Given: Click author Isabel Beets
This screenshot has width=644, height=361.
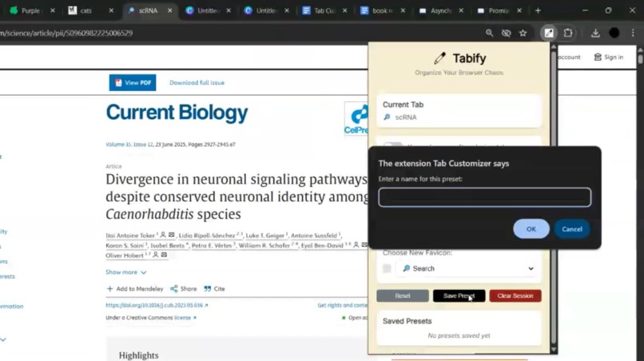Looking at the screenshot, I should [x=167, y=245].
